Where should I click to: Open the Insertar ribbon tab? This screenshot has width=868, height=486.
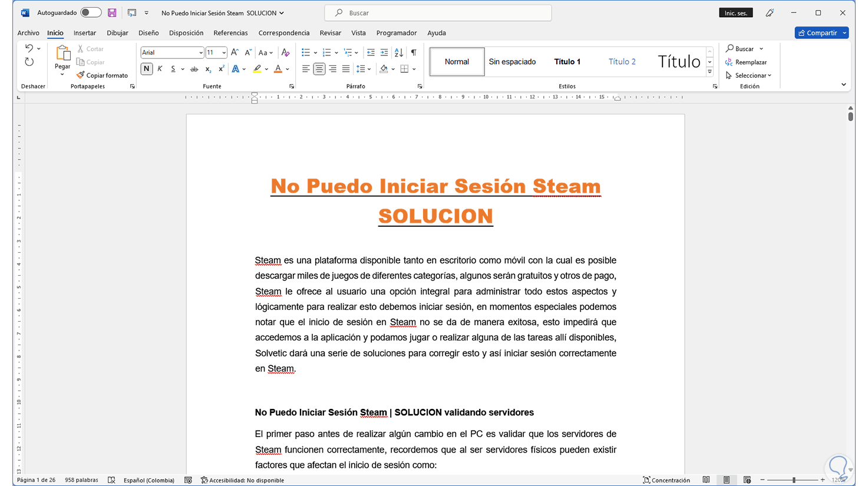(x=85, y=33)
